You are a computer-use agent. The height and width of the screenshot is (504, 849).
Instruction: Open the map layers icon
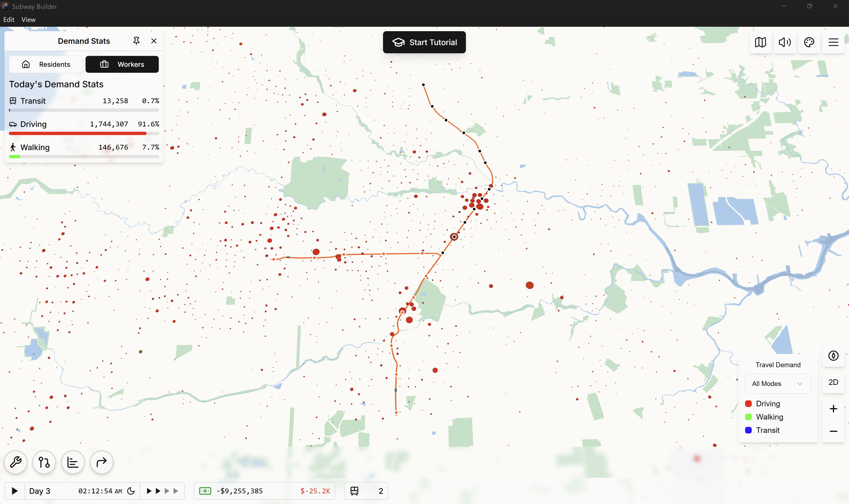tap(760, 42)
